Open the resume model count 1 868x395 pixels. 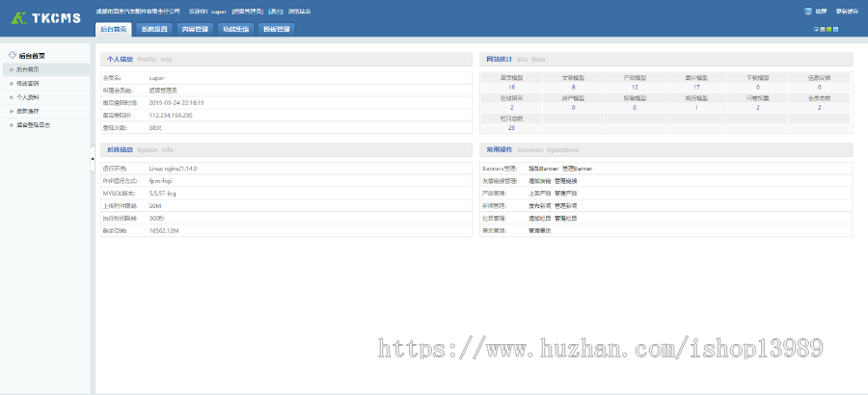click(x=696, y=108)
